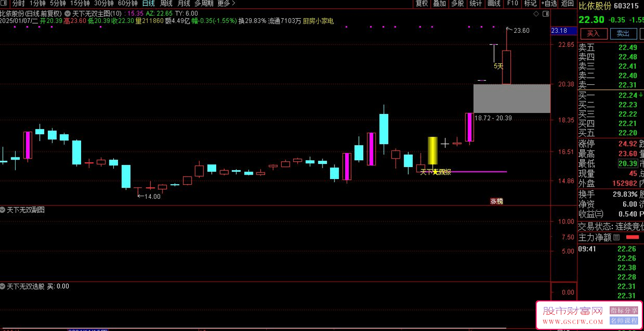Click the 卖二 22.40 order row
Viewport: 644px width, 331px height.
611,76
